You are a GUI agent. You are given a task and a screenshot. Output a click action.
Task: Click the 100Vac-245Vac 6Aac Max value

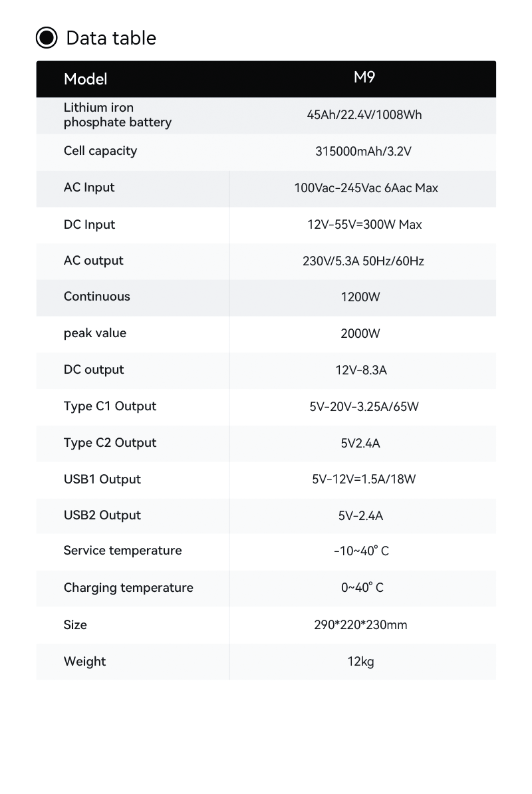tap(366, 188)
